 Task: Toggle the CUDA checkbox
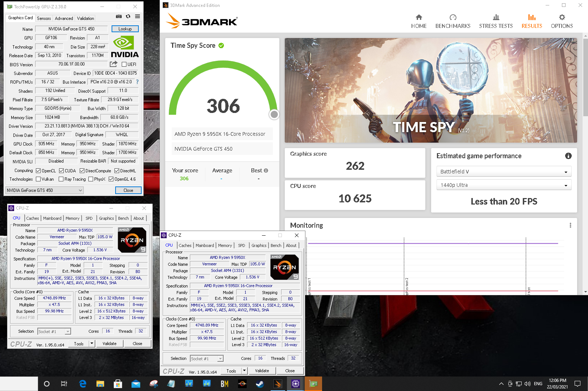pyautogui.click(x=61, y=171)
